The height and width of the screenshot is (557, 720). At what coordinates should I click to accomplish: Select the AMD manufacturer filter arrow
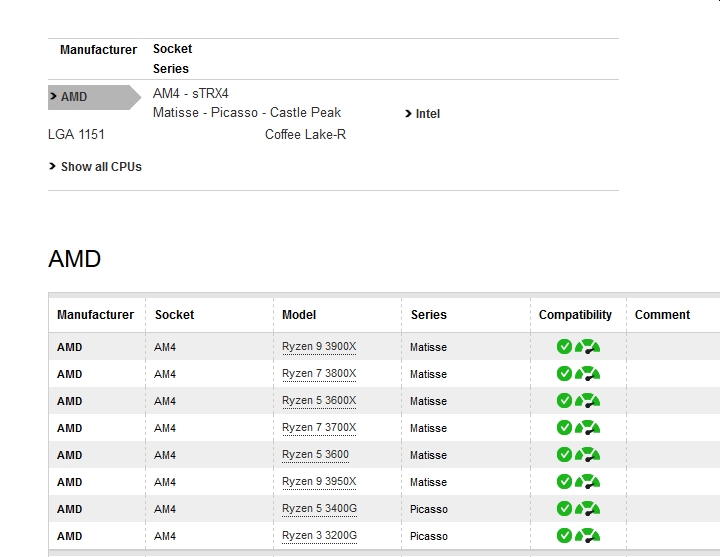pyautogui.click(x=94, y=97)
